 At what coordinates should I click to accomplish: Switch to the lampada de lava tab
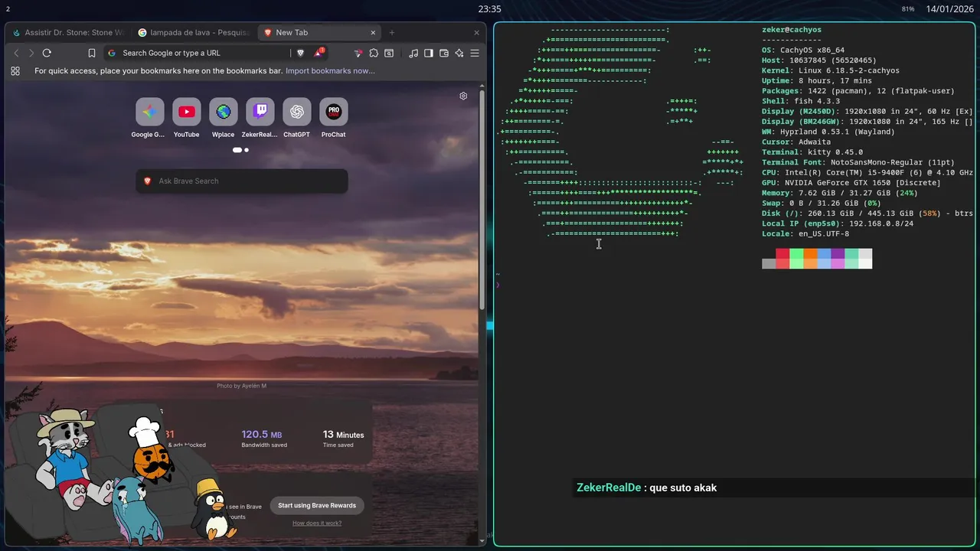[194, 33]
